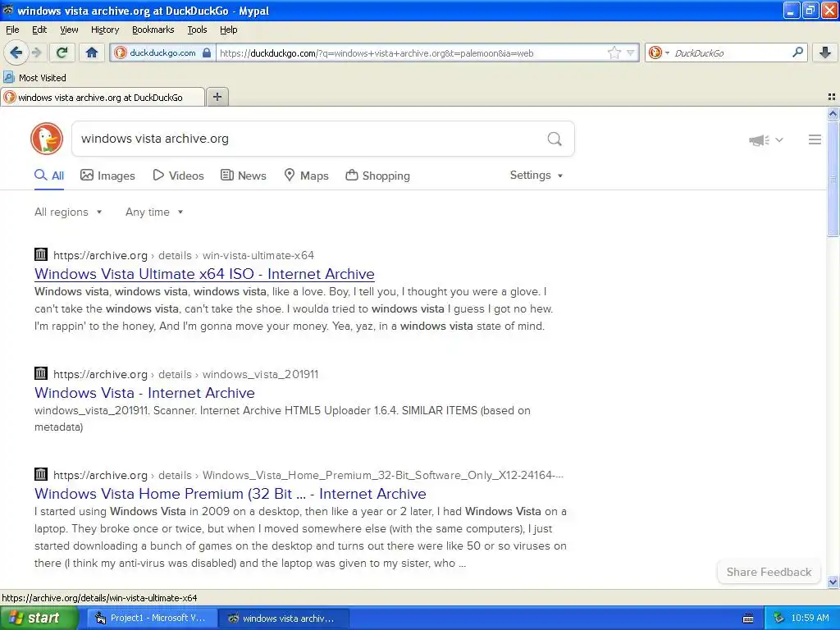Switch to Maps results tab
Screen dimensions: 840x630
pyautogui.click(x=307, y=176)
